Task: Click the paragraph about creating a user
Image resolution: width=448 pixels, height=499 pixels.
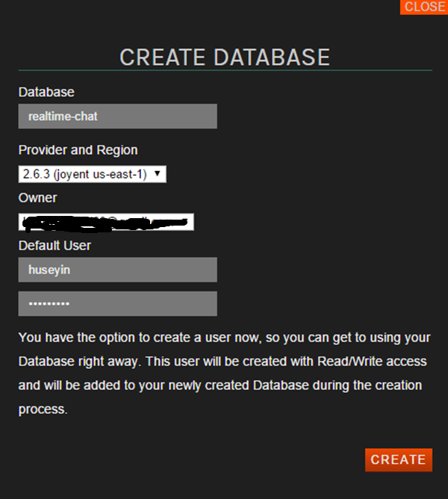Action: click(224, 374)
